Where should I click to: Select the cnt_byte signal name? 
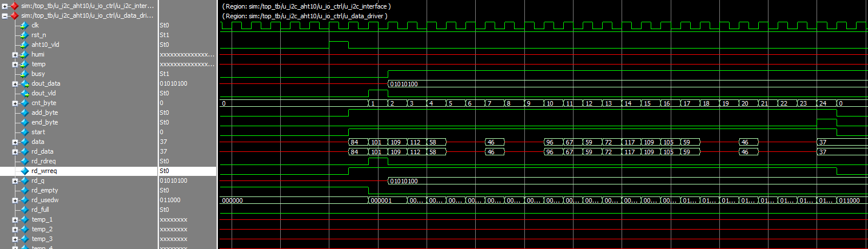pos(43,103)
